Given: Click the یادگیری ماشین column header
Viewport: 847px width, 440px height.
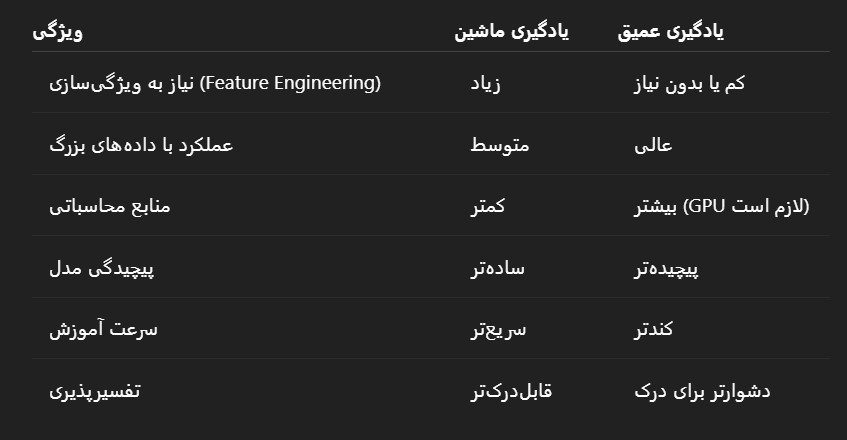Looking at the screenshot, I should pos(511,31).
